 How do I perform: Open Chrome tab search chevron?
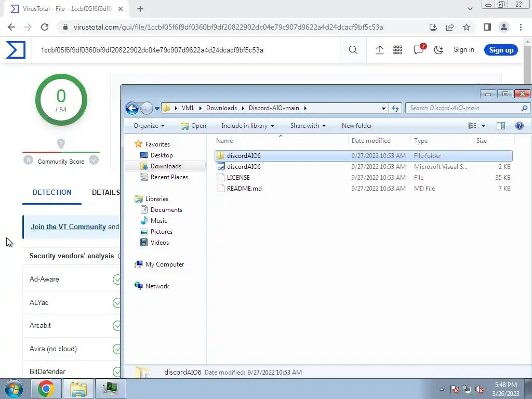point(470,9)
